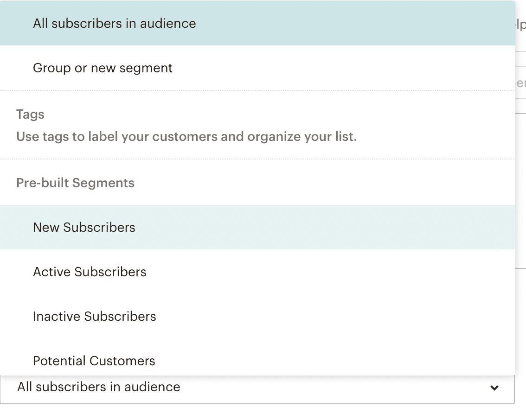Select highlighted All subscribers in audience option
Viewport: 526px width, 420px height.
(x=257, y=23)
